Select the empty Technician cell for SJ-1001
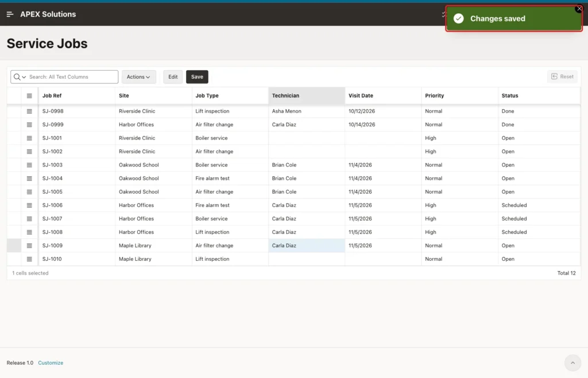This screenshot has width=588, height=378. [307, 138]
